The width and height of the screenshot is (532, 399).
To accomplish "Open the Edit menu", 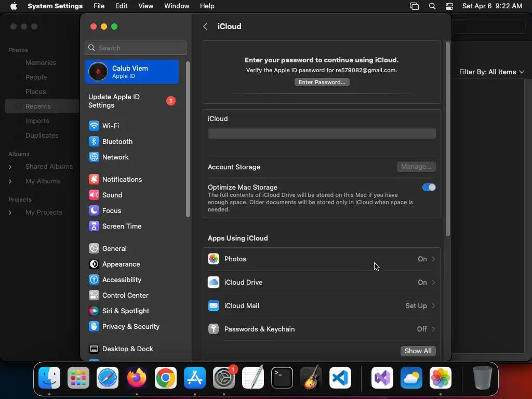I will click(x=121, y=6).
